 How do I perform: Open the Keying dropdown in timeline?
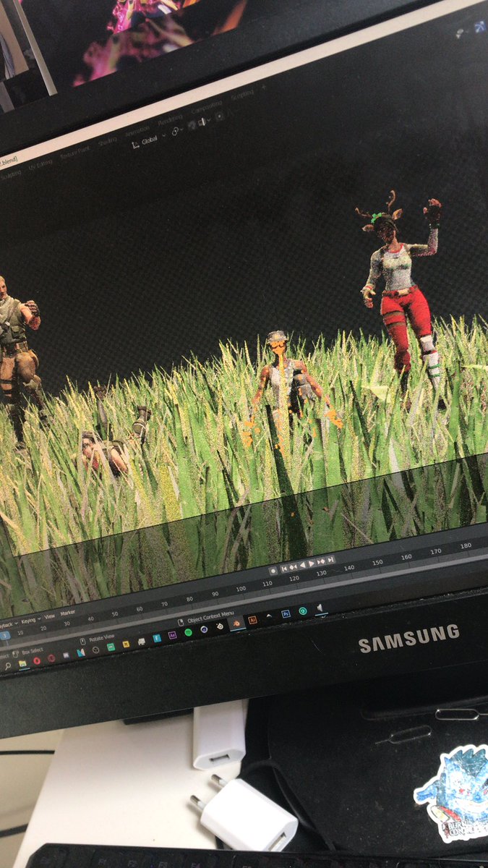pyautogui.click(x=30, y=621)
